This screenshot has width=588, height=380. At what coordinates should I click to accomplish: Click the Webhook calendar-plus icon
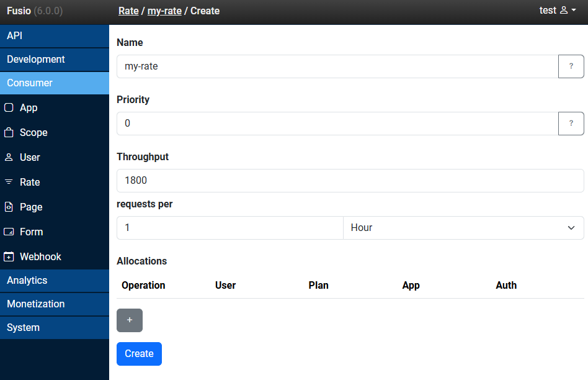click(x=9, y=256)
